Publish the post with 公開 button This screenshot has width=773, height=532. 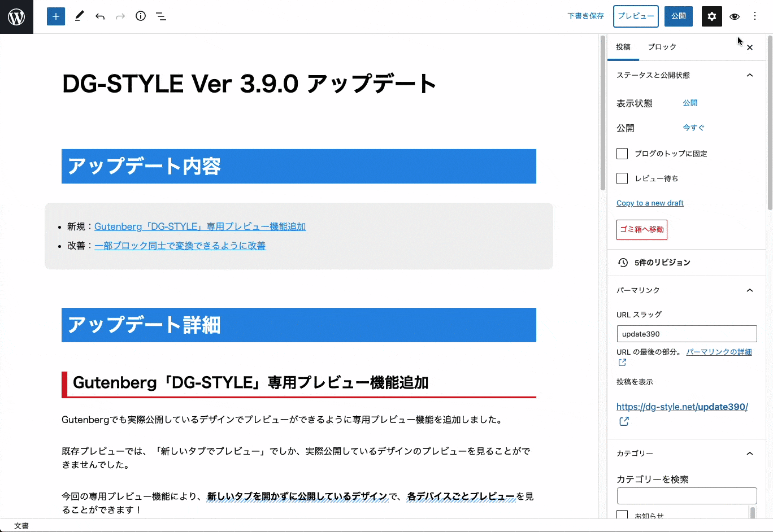pyautogui.click(x=678, y=16)
